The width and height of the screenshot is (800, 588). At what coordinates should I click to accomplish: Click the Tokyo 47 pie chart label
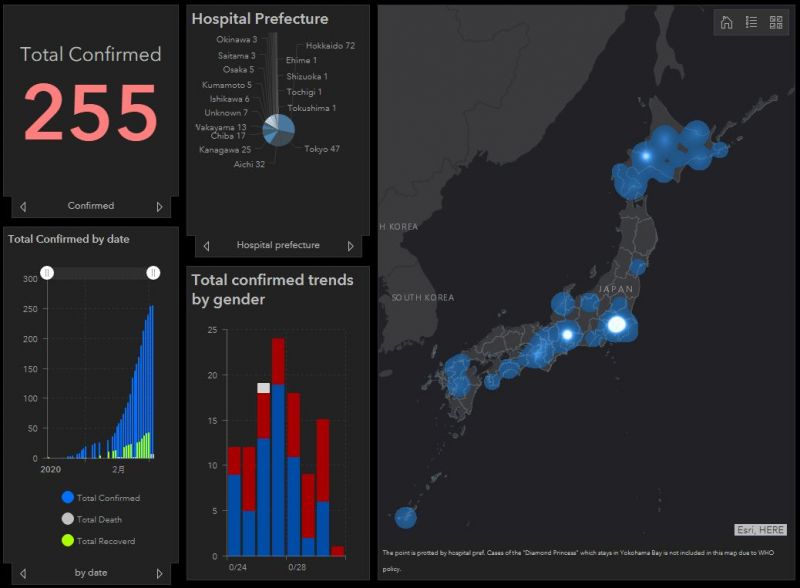pyautogui.click(x=322, y=149)
